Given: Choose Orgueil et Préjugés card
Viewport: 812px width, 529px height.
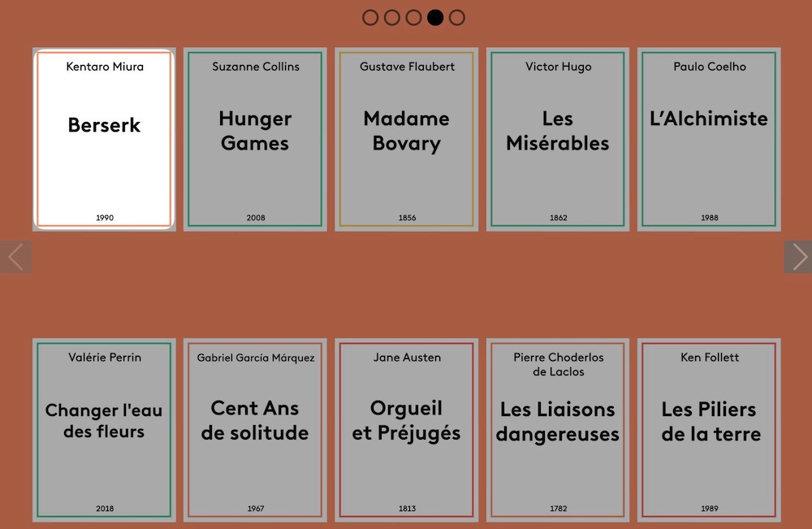Looking at the screenshot, I should [406, 430].
